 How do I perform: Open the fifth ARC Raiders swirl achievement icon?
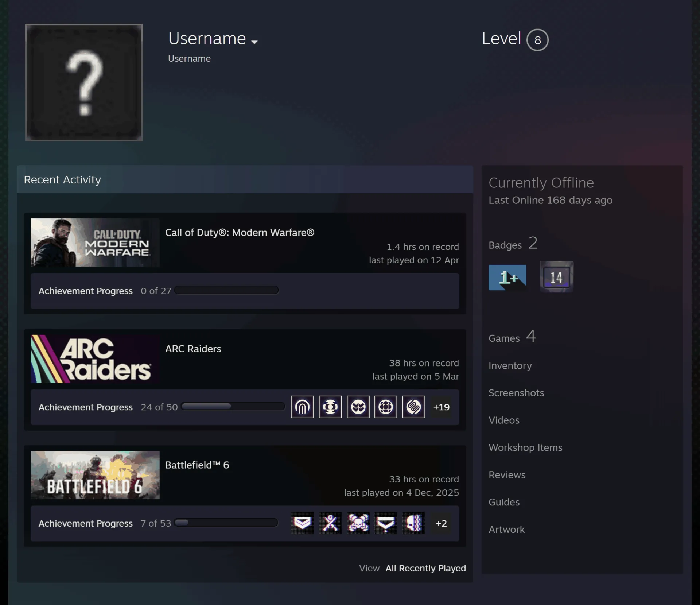(413, 407)
